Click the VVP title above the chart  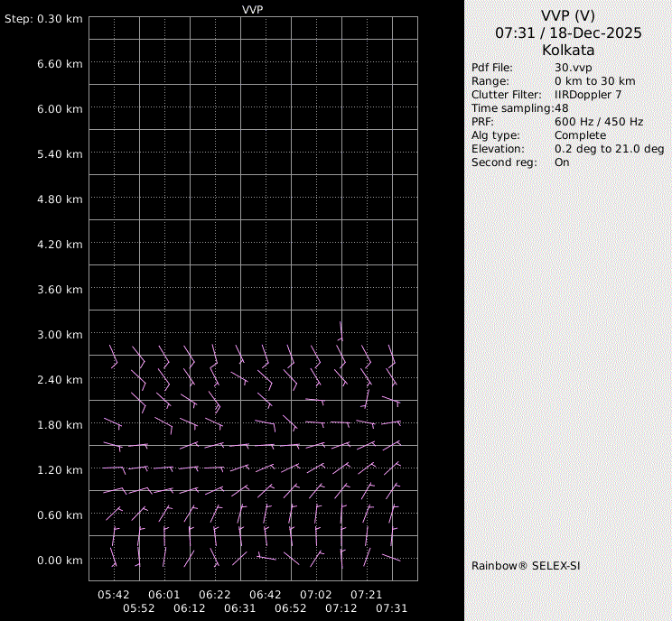click(x=253, y=9)
